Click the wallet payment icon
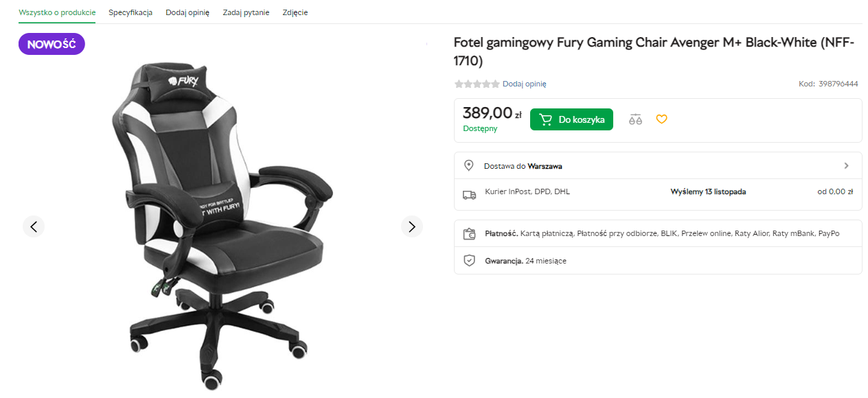Viewport: 868px width, 398px height. pyautogui.click(x=469, y=234)
